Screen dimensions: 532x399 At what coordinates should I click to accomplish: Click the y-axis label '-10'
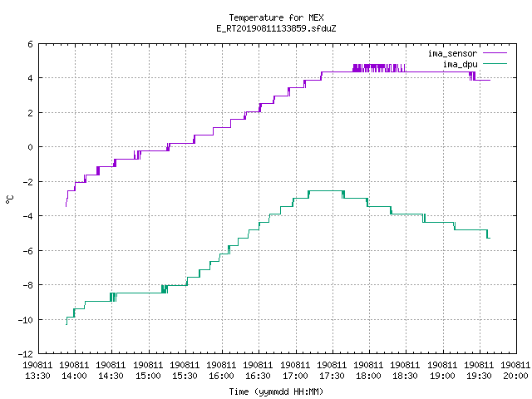[x=26, y=319]
